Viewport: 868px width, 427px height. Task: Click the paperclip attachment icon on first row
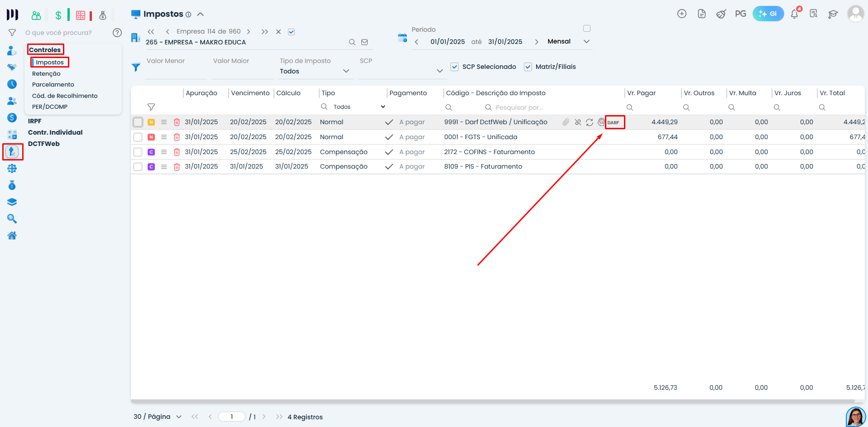tap(565, 122)
